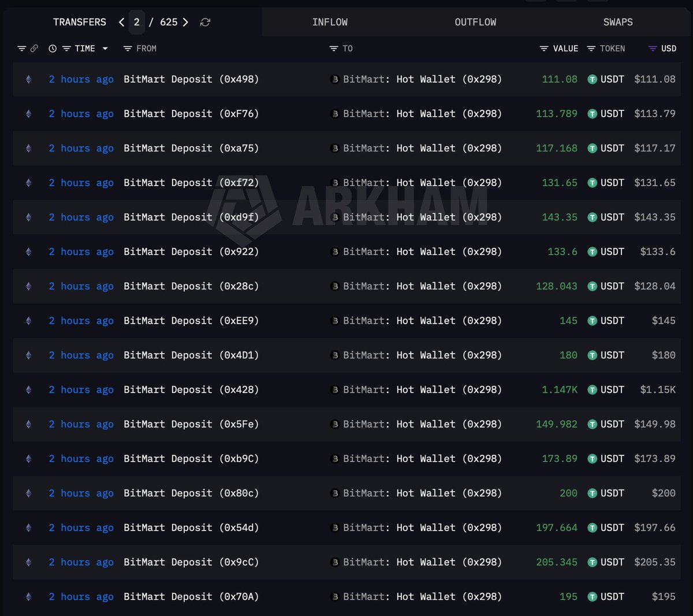Refresh the transfers list

(205, 22)
